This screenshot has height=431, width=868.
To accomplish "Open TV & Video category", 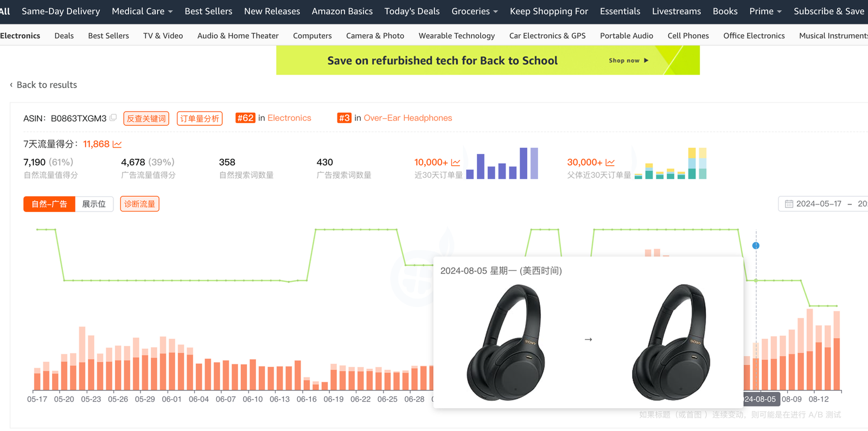I will [163, 36].
